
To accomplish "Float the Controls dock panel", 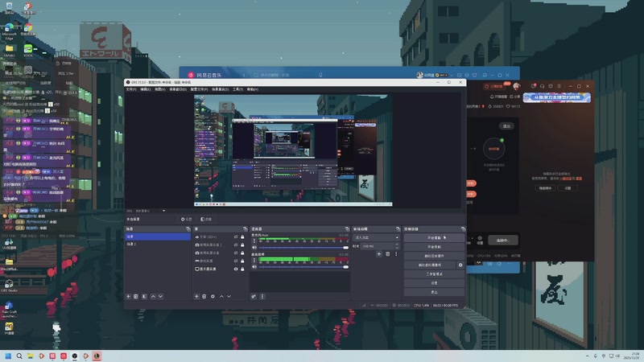I will [463, 229].
